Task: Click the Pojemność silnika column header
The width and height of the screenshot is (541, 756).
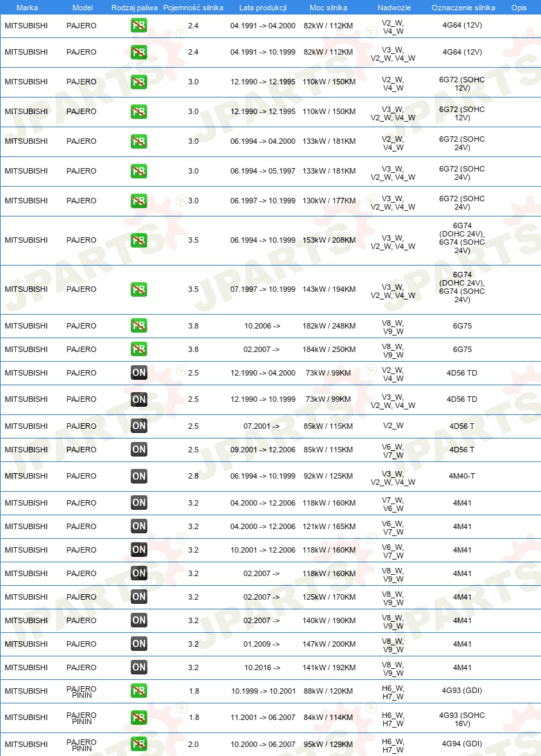Action: coord(193,8)
